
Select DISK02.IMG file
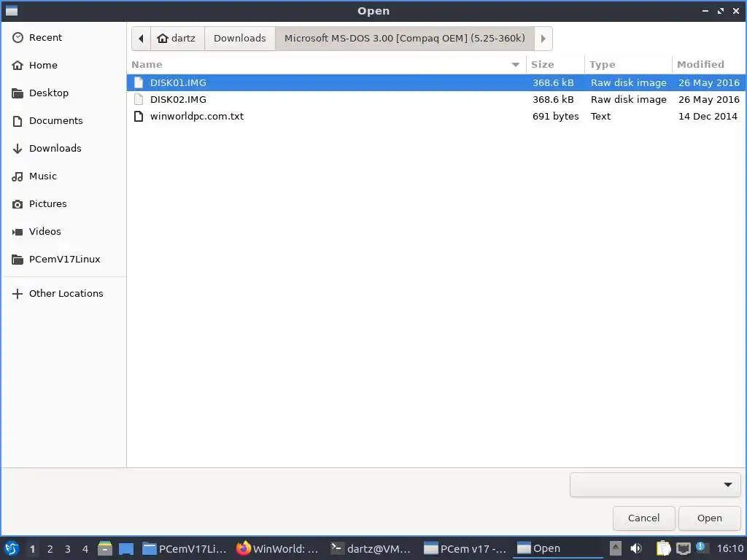point(436,99)
